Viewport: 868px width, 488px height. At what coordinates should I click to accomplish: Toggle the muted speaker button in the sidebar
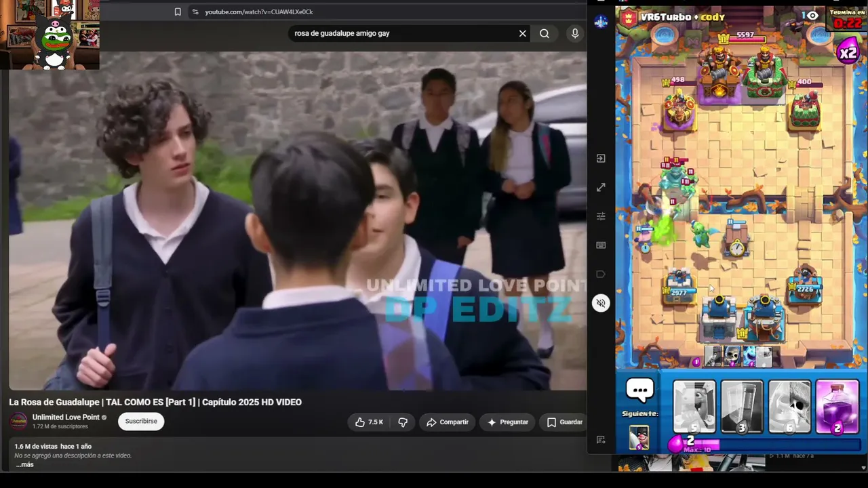pyautogui.click(x=601, y=303)
